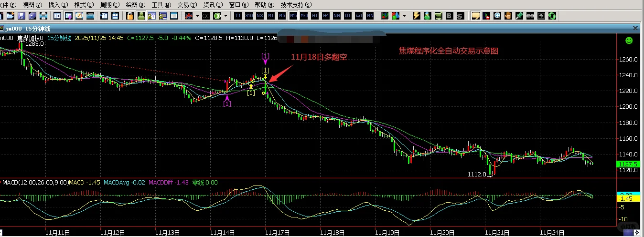Viewport: 644px width, 237px height.
Task: Switch to MN monthly period
Action: [370, 16]
